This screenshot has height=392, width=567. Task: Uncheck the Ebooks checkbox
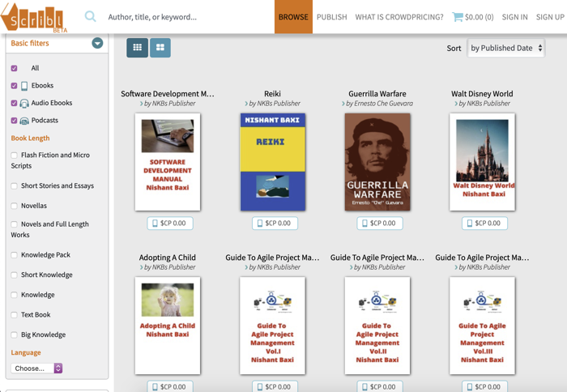14,86
